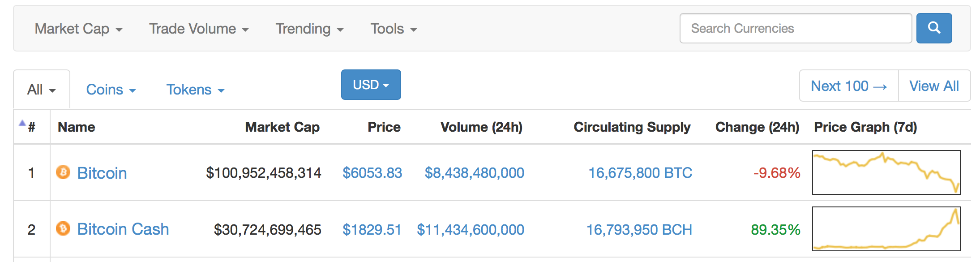The height and width of the screenshot is (262, 980).
Task: Open the Market Cap dropdown menu
Action: point(78,29)
